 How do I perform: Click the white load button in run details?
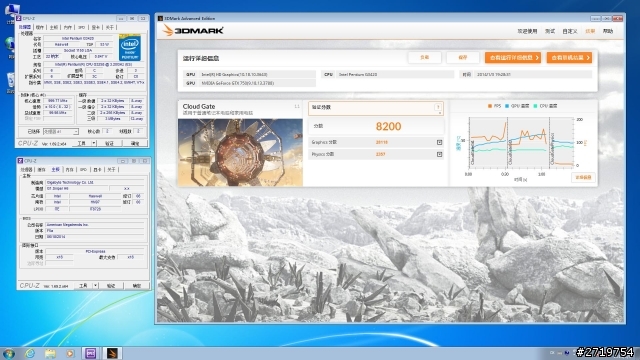[424, 58]
